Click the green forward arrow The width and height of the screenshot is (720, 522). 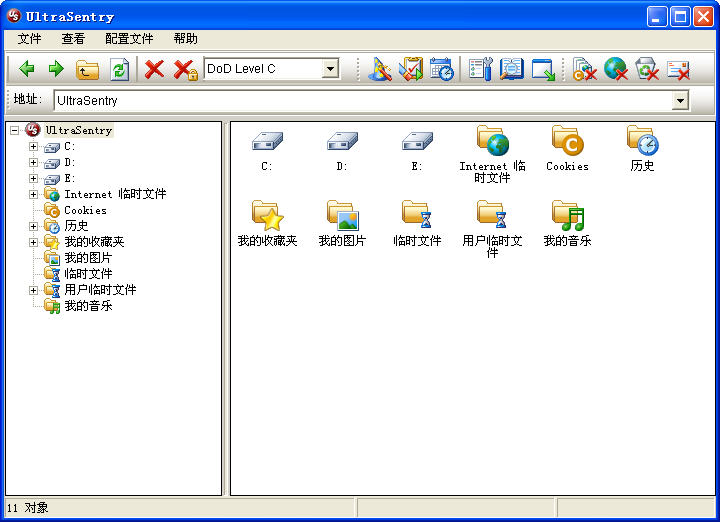point(56,69)
